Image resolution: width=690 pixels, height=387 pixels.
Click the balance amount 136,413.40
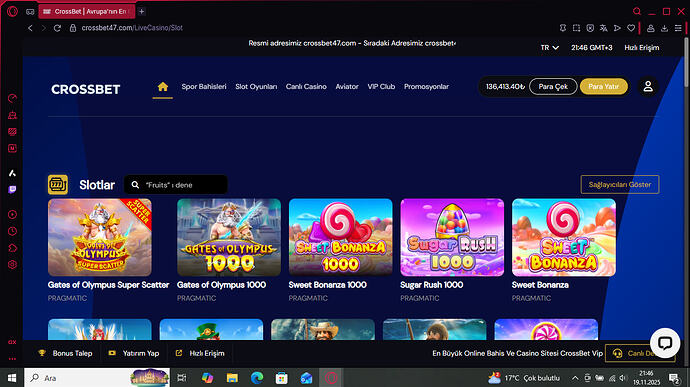505,86
